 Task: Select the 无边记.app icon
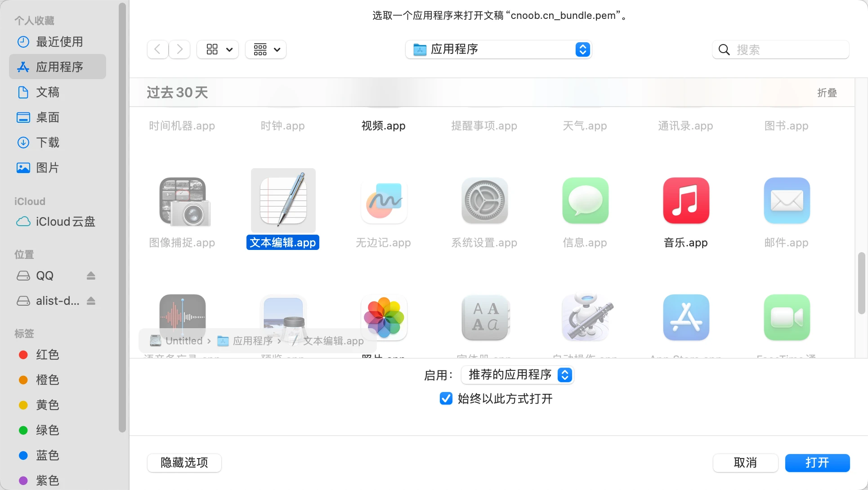(384, 200)
